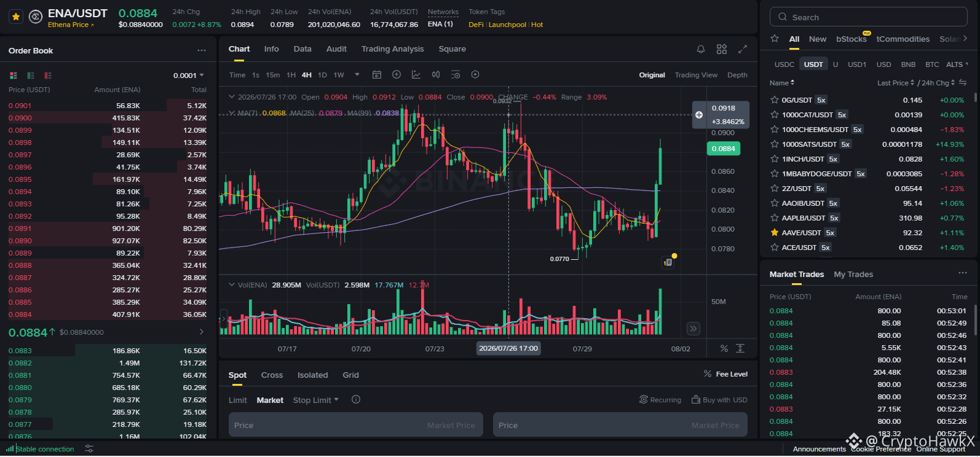Switch chart to Depth view
This screenshot has height=457, width=980.
coord(737,75)
